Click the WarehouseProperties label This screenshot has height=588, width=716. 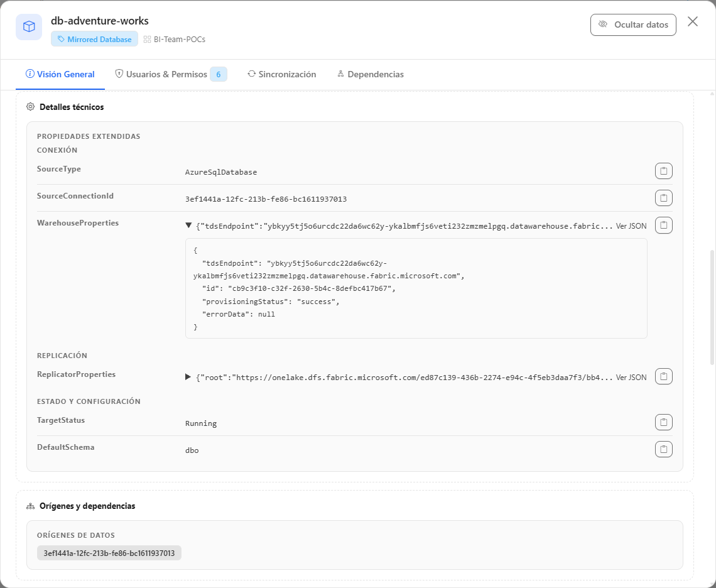(78, 223)
